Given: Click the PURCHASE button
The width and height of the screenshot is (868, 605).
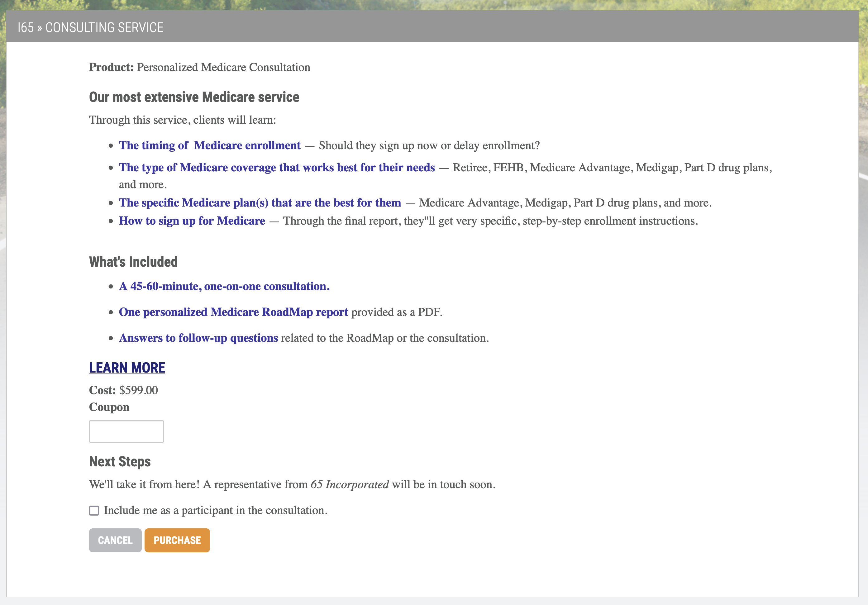Looking at the screenshot, I should [x=177, y=540].
